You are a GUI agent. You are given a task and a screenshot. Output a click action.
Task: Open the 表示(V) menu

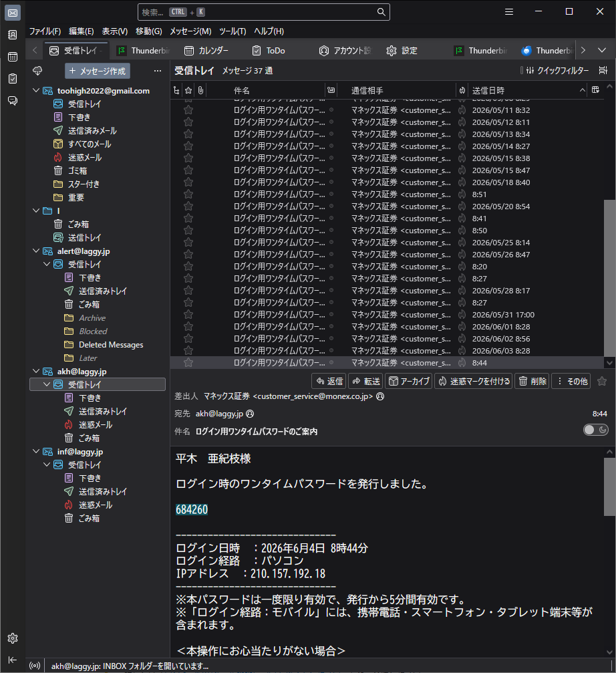(114, 31)
